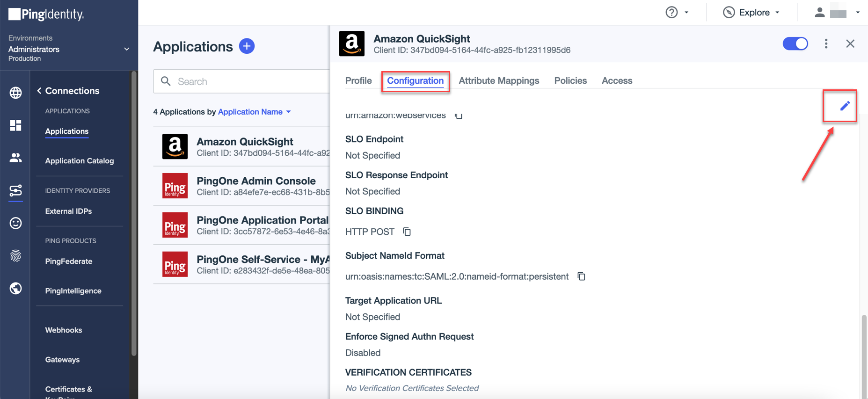Select Applications in the sidebar menu
This screenshot has width=868, height=399.
[67, 131]
